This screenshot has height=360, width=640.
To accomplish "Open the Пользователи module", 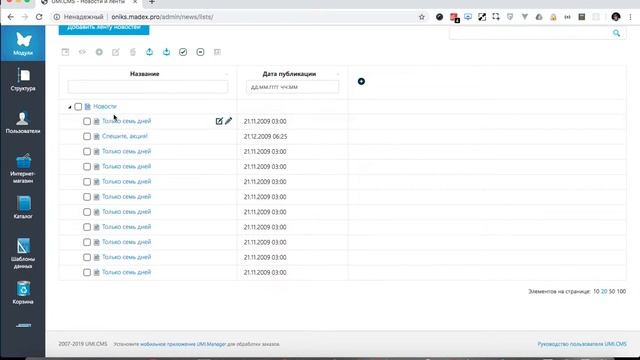I will [x=23, y=122].
